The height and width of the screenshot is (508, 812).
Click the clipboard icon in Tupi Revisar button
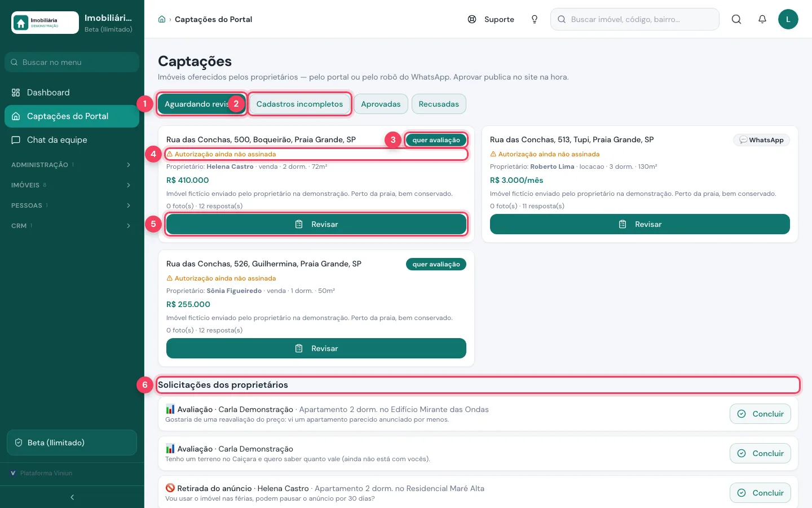(623, 224)
